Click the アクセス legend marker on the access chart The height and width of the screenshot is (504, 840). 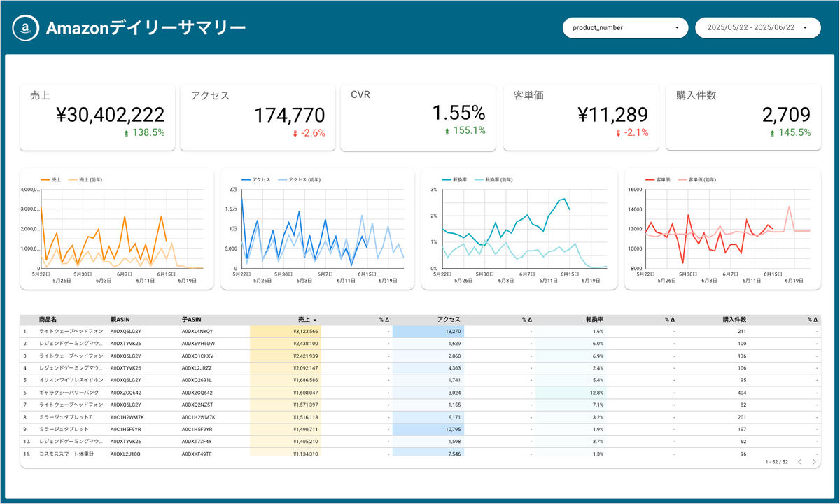point(247,178)
